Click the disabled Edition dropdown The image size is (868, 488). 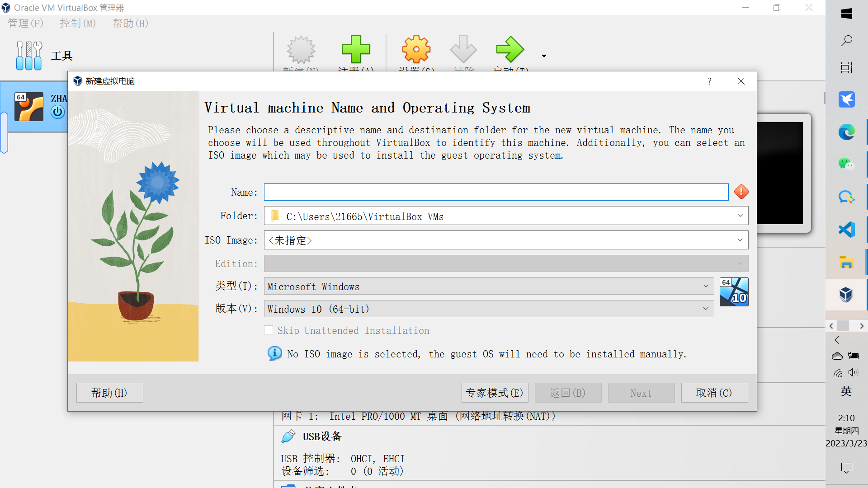click(x=506, y=263)
